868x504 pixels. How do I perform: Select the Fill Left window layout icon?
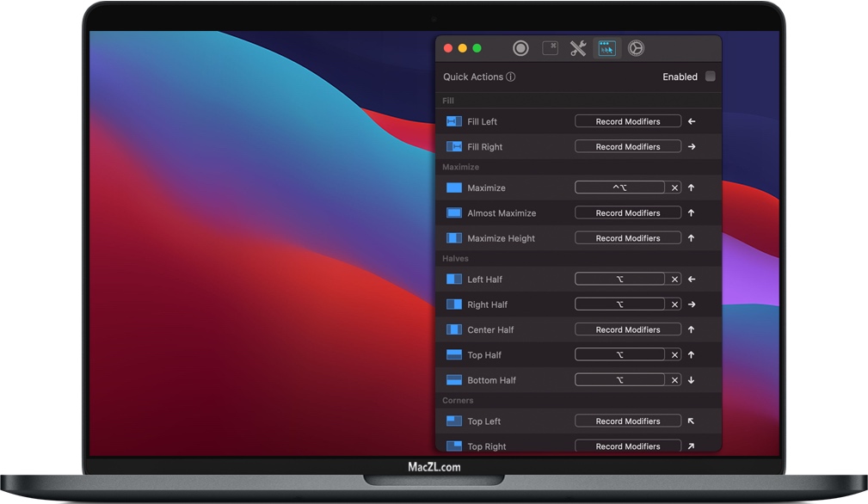pyautogui.click(x=452, y=121)
